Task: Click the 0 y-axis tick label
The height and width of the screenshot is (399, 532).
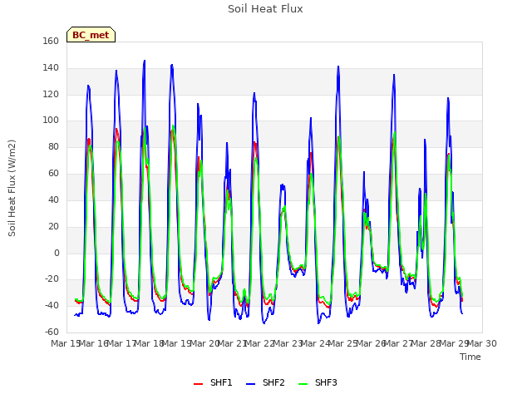Action: coord(57,253)
